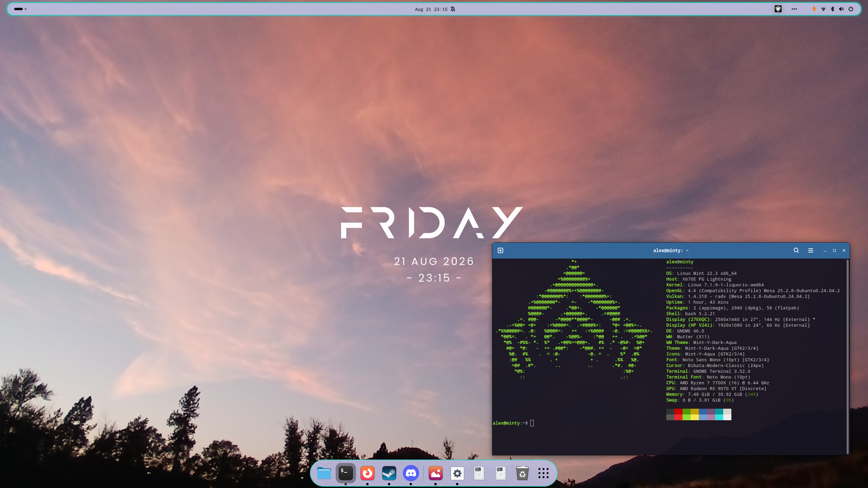Click the 'GPU: AMD Radeon RX 9070 XT' line

coord(716,388)
